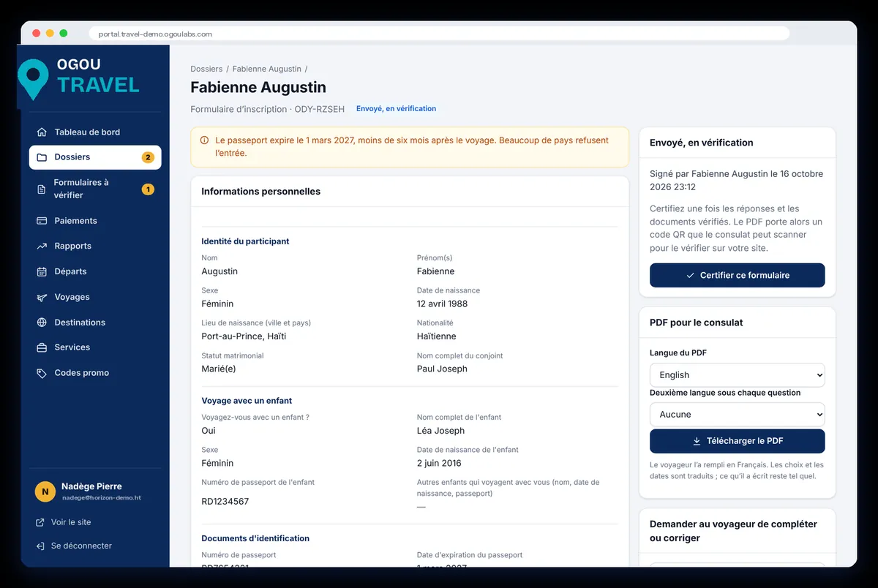Click the Voyages plane icon

[42, 297]
